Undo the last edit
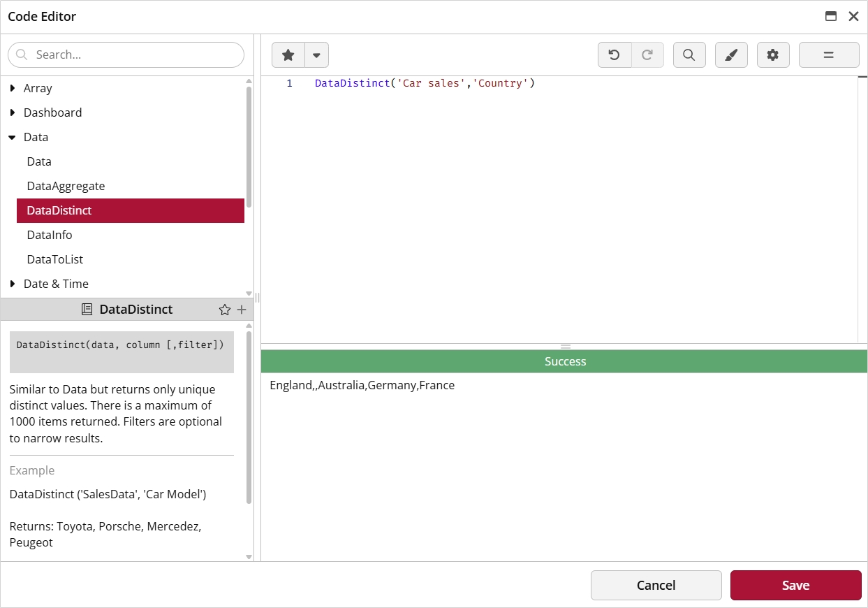 coord(615,55)
